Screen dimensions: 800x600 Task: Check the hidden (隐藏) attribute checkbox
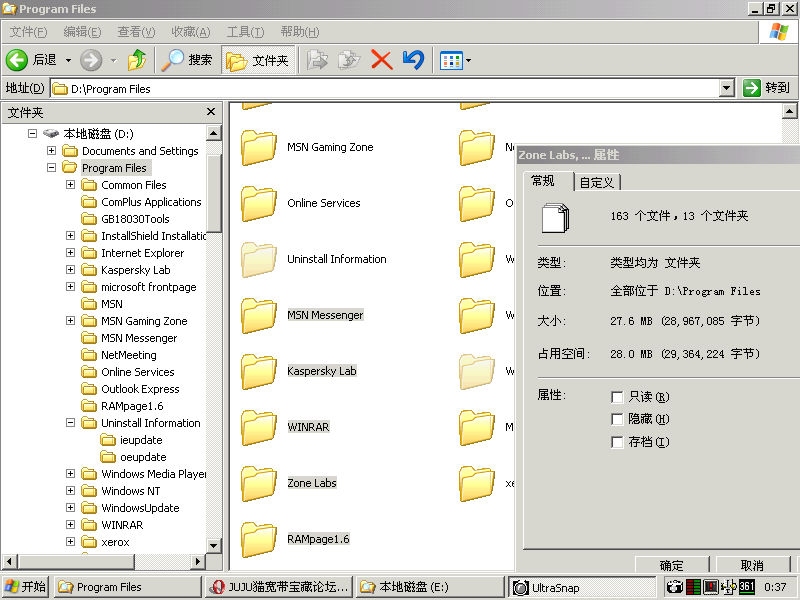(x=617, y=419)
